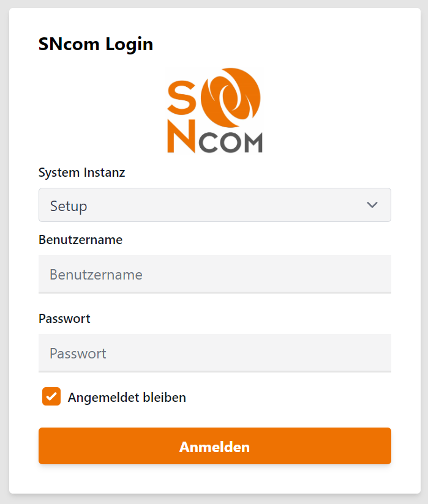
Task: Toggle stay signed in via Angemeldet bleiben label
Action: 127,398
